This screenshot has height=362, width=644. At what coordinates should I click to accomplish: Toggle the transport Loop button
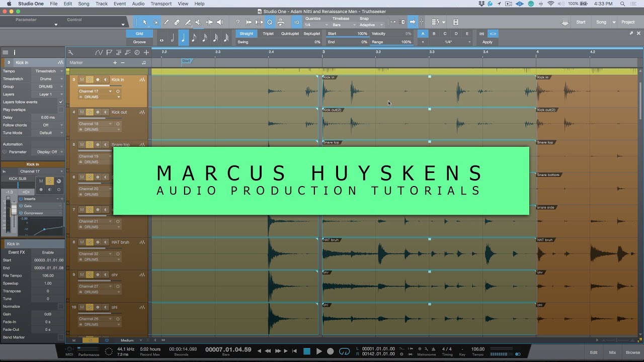point(345,351)
